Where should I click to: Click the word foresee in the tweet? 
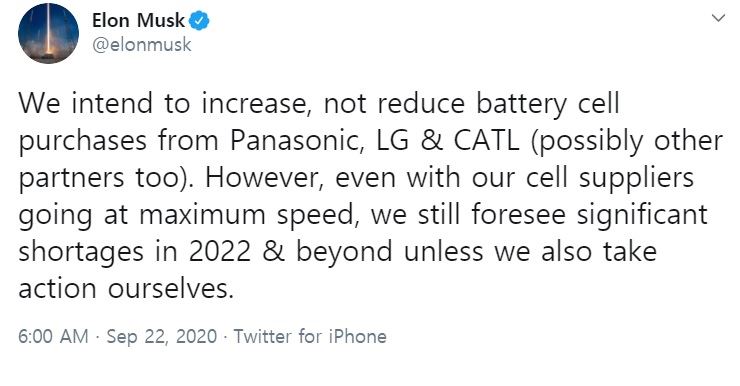point(518,214)
